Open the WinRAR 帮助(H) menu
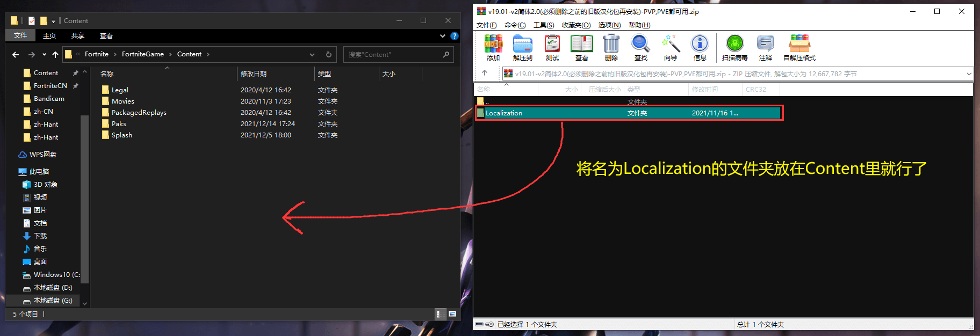 639,25
